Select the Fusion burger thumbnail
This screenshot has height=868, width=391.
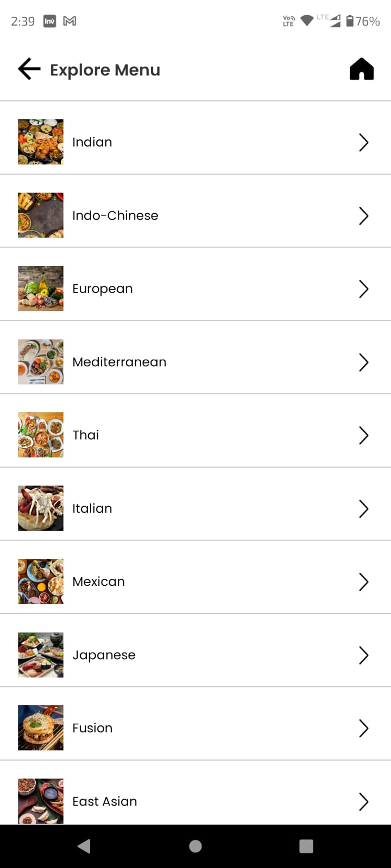41,728
